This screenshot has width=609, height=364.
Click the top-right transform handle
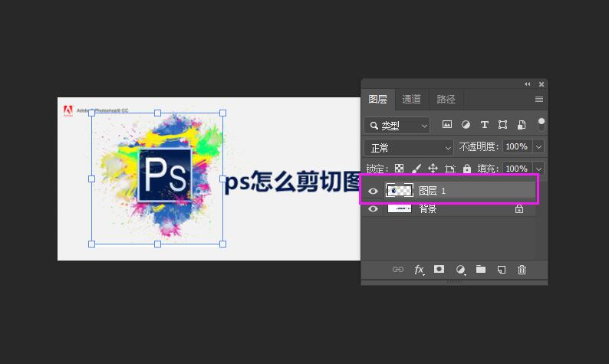(x=222, y=113)
